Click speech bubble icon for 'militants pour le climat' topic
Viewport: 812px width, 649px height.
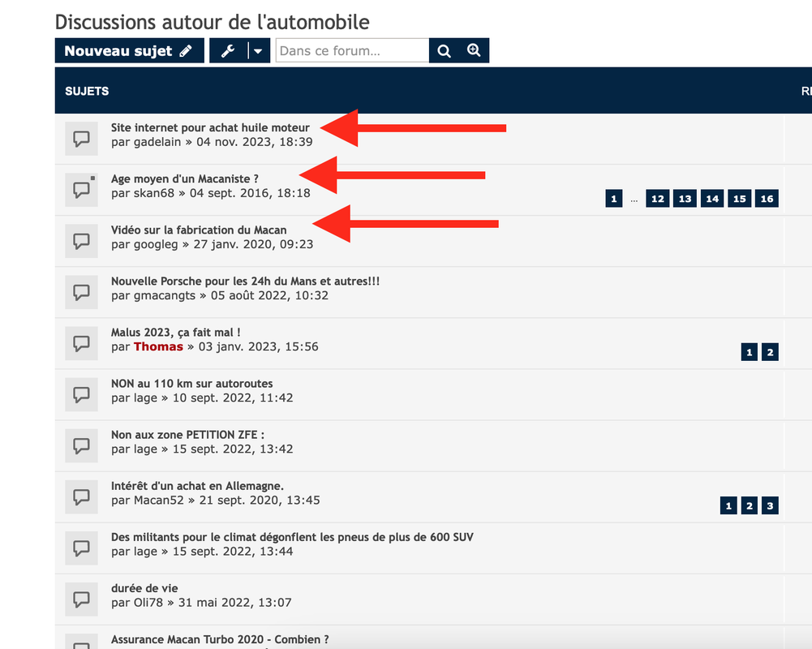click(81, 548)
